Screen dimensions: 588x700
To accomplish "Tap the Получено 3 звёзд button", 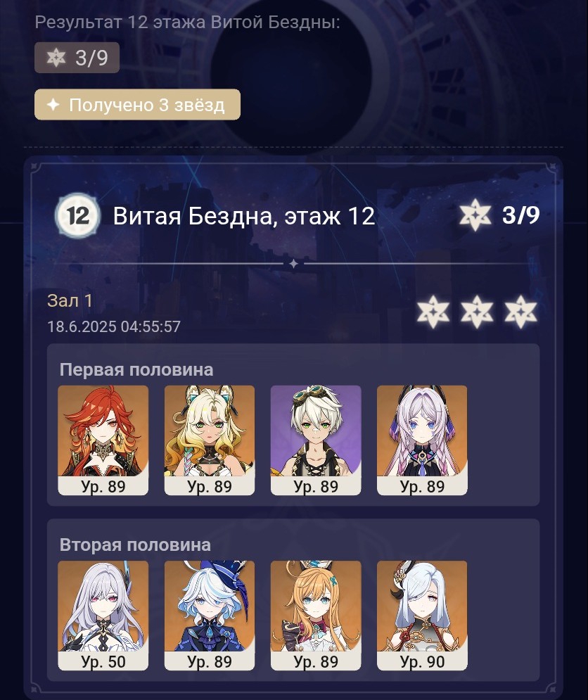I will point(138,105).
